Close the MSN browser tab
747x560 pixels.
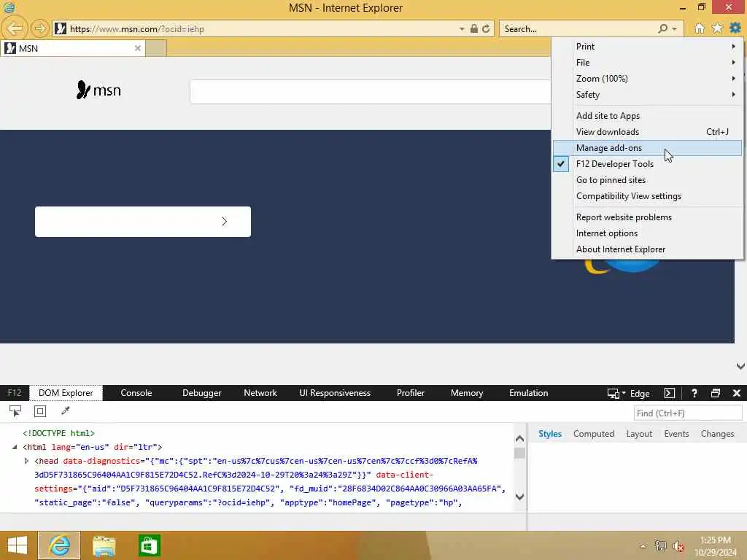138,48
